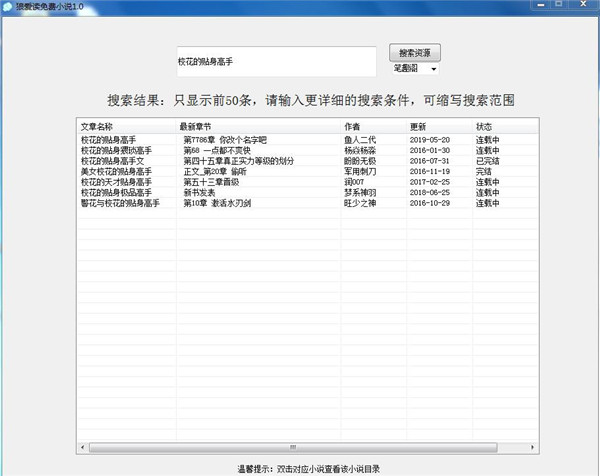
Task: Click update date 2018-06-25
Action: (430, 192)
